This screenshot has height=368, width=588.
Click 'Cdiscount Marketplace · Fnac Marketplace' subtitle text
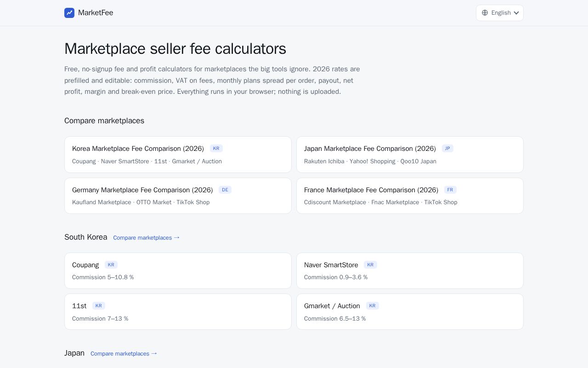(x=362, y=202)
